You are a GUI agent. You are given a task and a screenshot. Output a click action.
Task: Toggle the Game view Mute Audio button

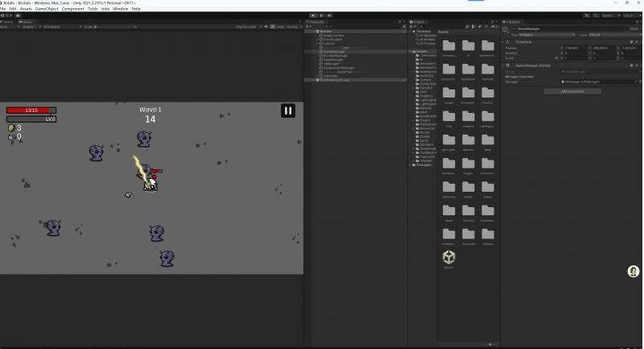[266, 27]
